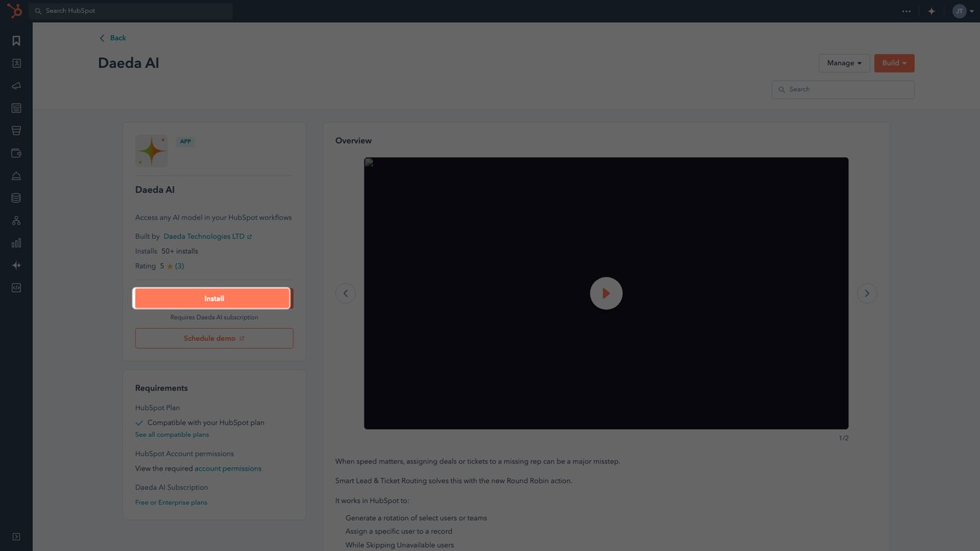Click the Copilot sparkle icon in the top bar
Viewport: 980px width, 551px height.
[x=930, y=10]
